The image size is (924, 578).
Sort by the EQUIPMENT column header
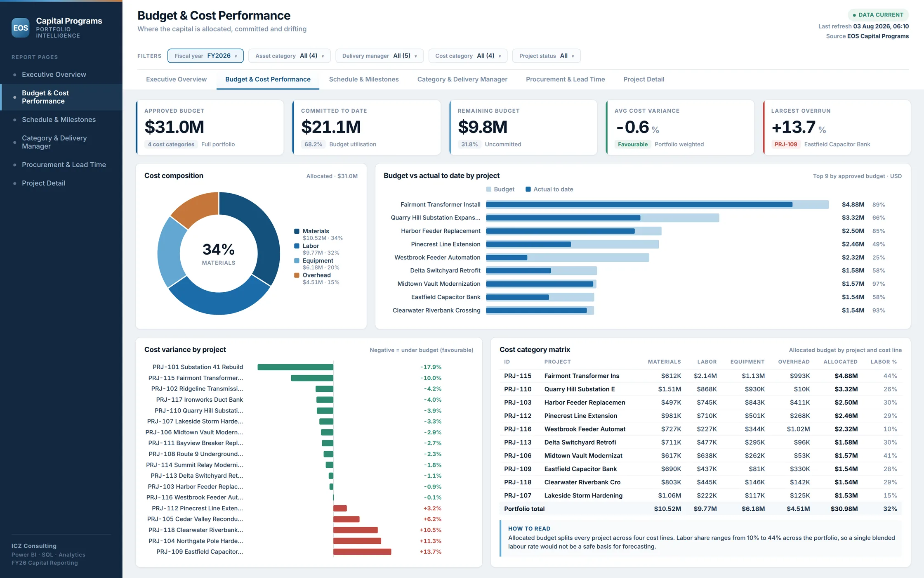[x=747, y=362]
